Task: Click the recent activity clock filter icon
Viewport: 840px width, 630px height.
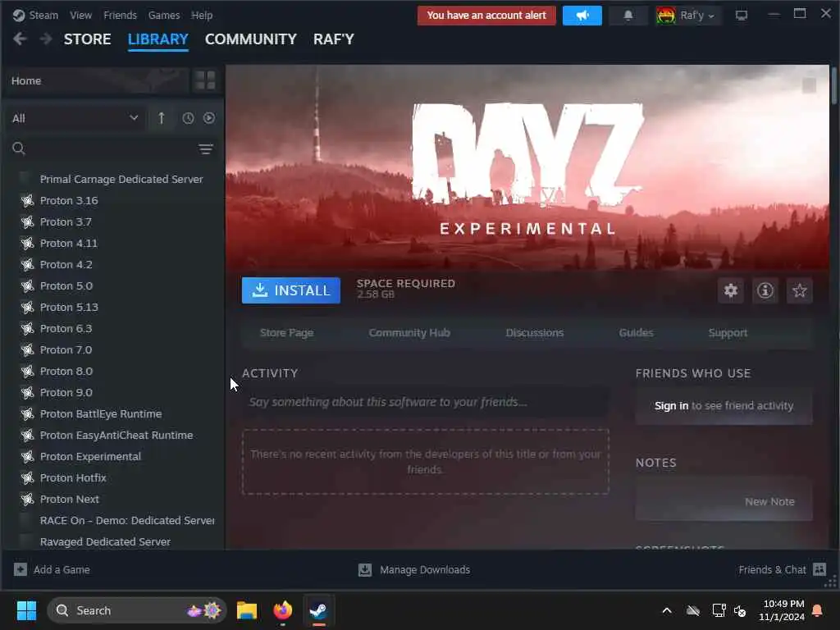Action: 188,118
